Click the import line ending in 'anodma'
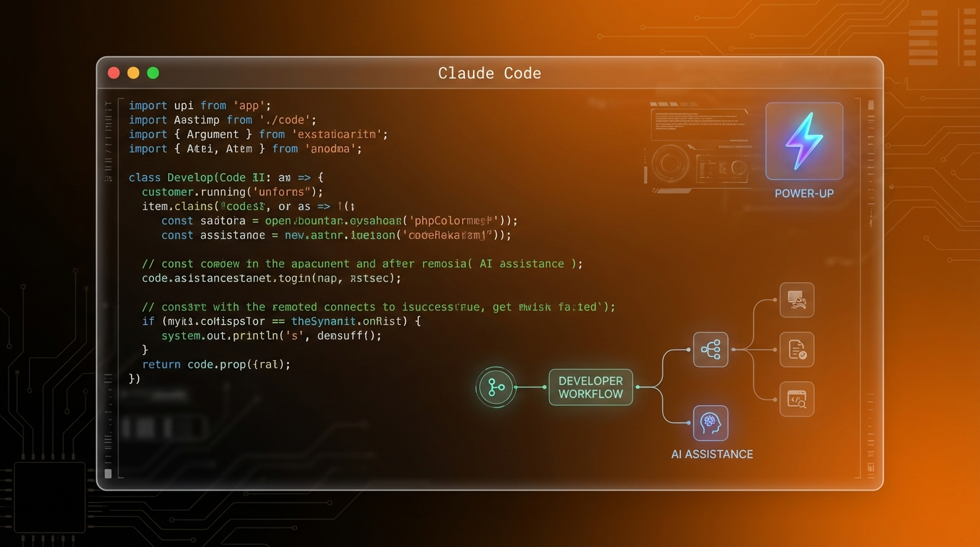 click(246, 148)
